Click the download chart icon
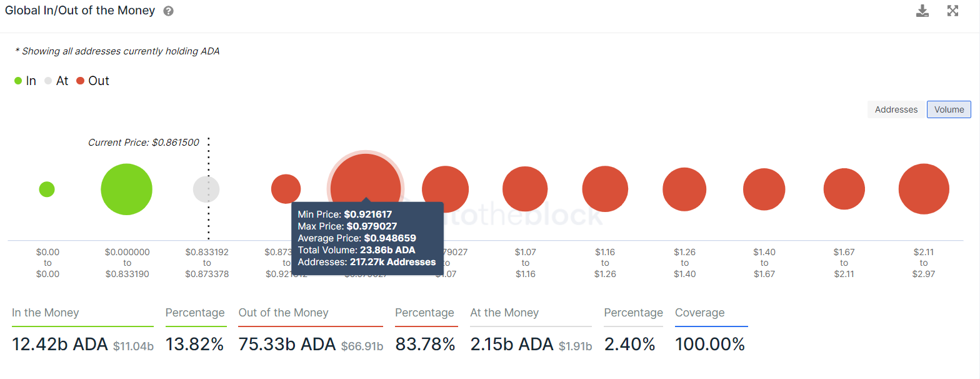The image size is (980, 379). pyautogui.click(x=922, y=11)
